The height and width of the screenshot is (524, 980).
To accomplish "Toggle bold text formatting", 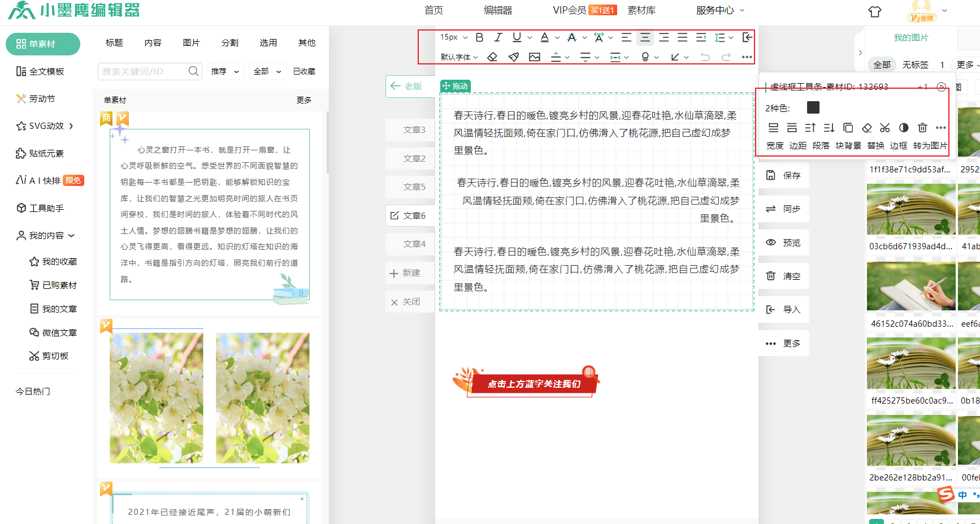I will pyautogui.click(x=479, y=37).
